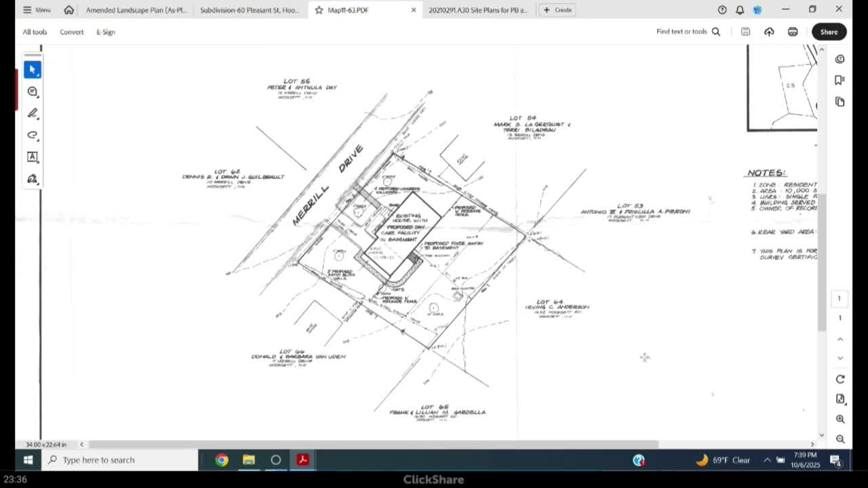Print the document with the printer icon
Viewport: 868px width, 488px height.
pos(793,32)
